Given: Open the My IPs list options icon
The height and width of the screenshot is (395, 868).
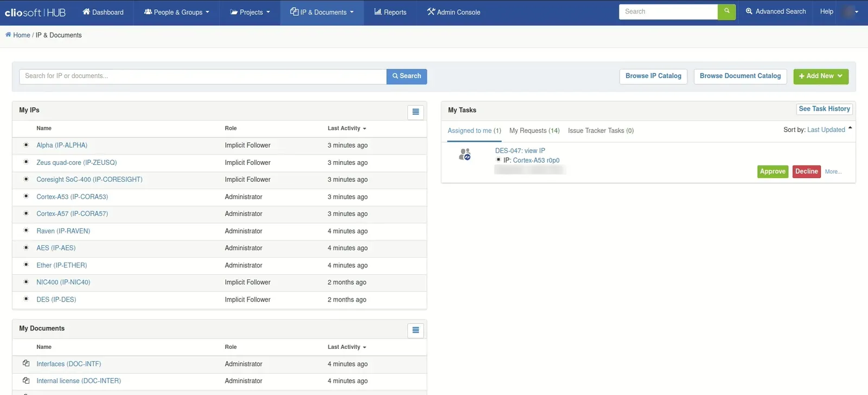Looking at the screenshot, I should pyautogui.click(x=416, y=112).
